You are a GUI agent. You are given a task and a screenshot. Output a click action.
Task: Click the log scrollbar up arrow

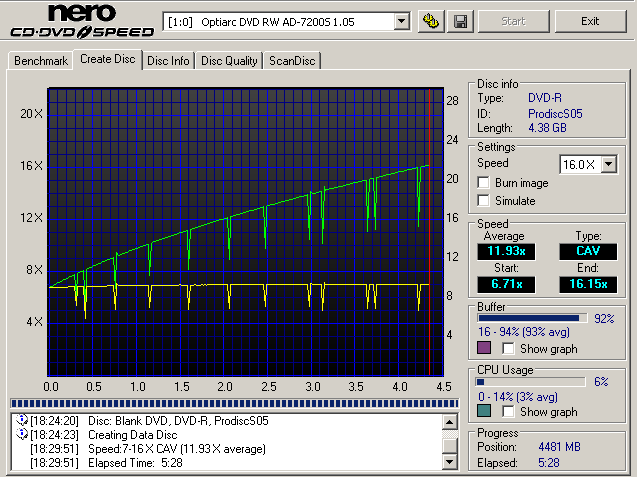coord(451,421)
